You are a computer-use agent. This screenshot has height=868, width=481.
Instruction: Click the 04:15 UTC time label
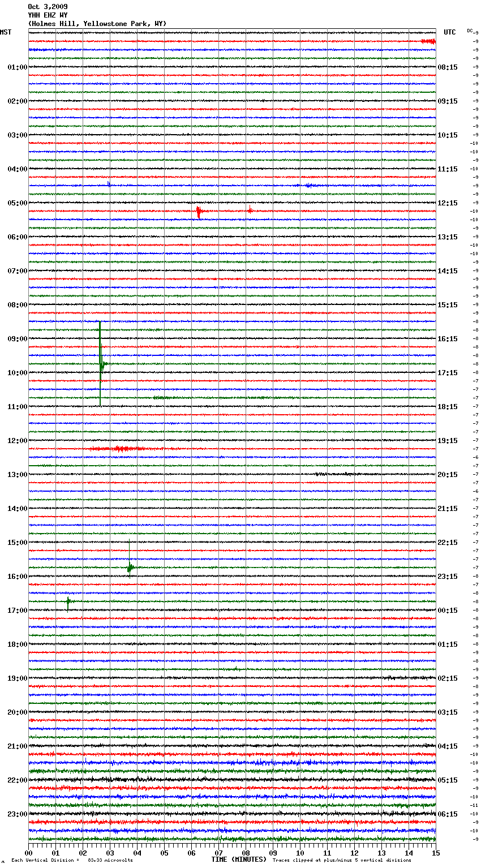448,746
